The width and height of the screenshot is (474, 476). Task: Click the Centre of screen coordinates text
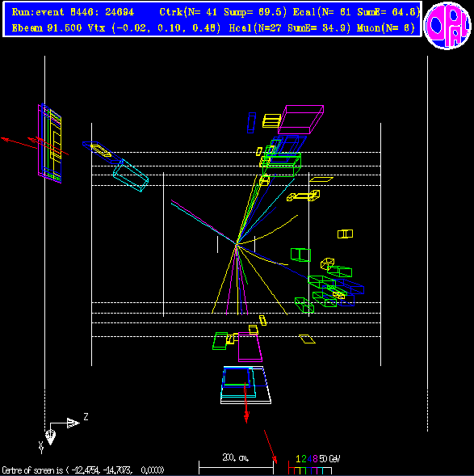pos(83,470)
